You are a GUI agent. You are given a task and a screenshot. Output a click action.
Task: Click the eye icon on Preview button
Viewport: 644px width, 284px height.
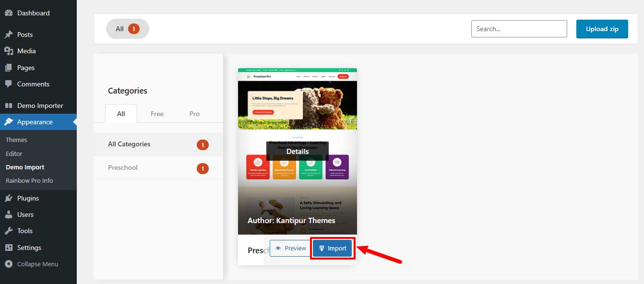coord(278,248)
